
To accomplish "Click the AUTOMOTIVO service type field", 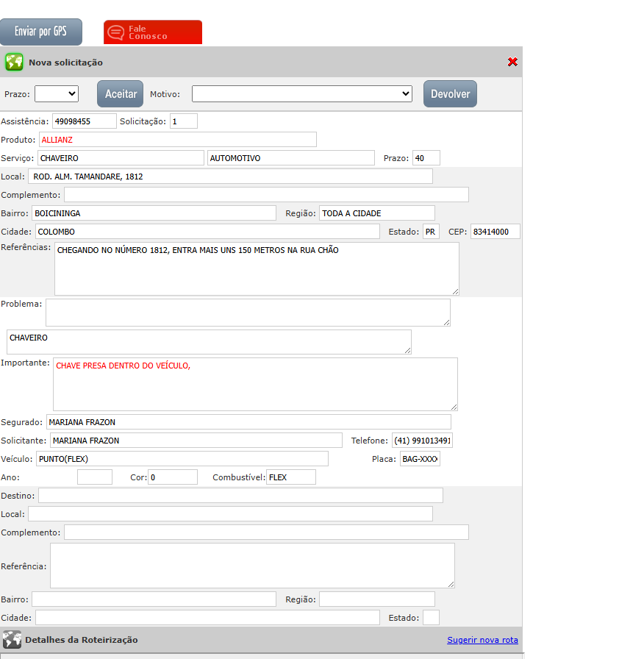I will (x=291, y=158).
